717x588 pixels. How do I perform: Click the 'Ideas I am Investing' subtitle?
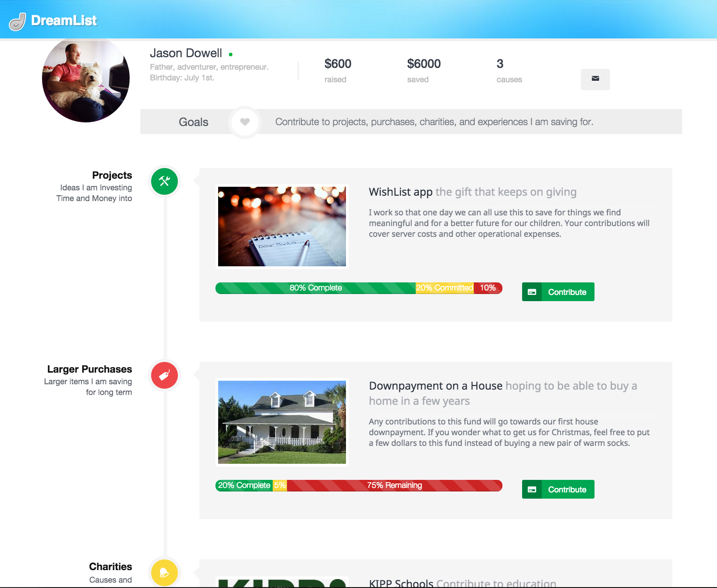click(x=96, y=188)
